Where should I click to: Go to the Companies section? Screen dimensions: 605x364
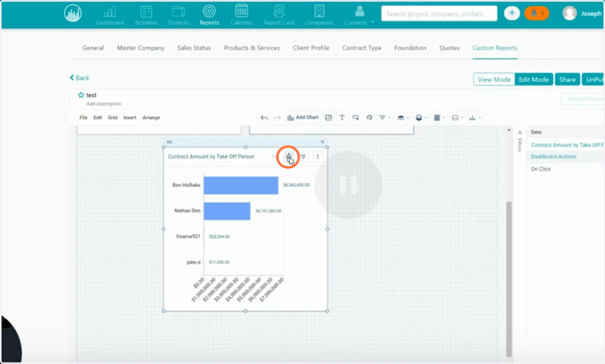(319, 15)
